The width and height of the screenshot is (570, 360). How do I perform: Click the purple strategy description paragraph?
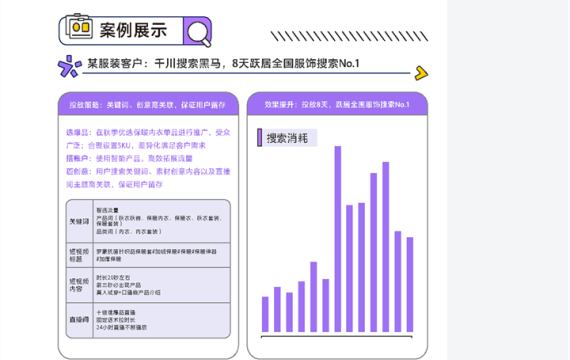(x=148, y=158)
